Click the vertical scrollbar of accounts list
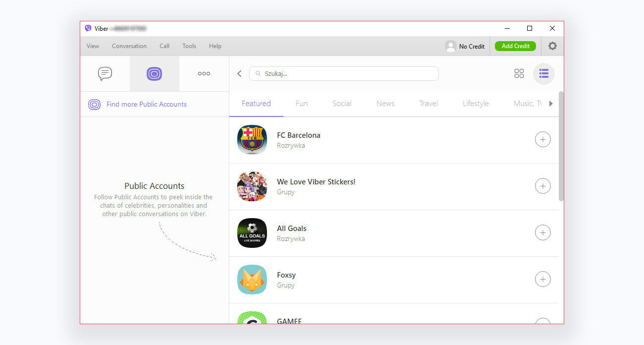The height and width of the screenshot is (345, 644). point(561,146)
